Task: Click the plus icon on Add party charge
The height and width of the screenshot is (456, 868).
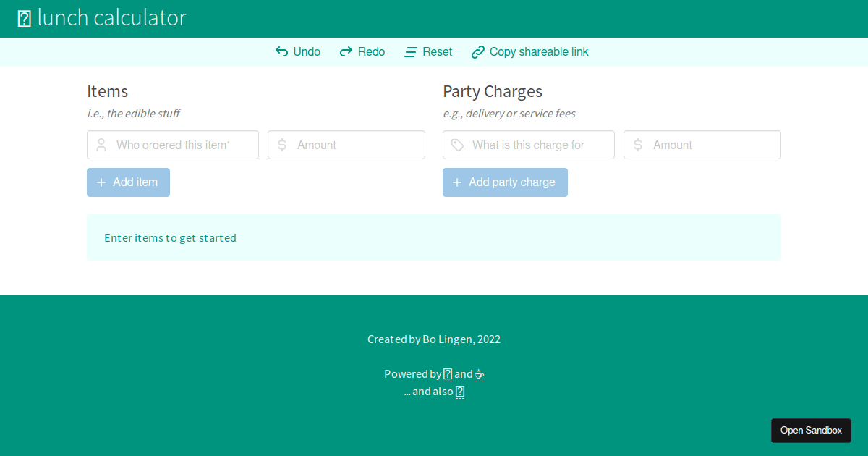Action: pos(456,182)
